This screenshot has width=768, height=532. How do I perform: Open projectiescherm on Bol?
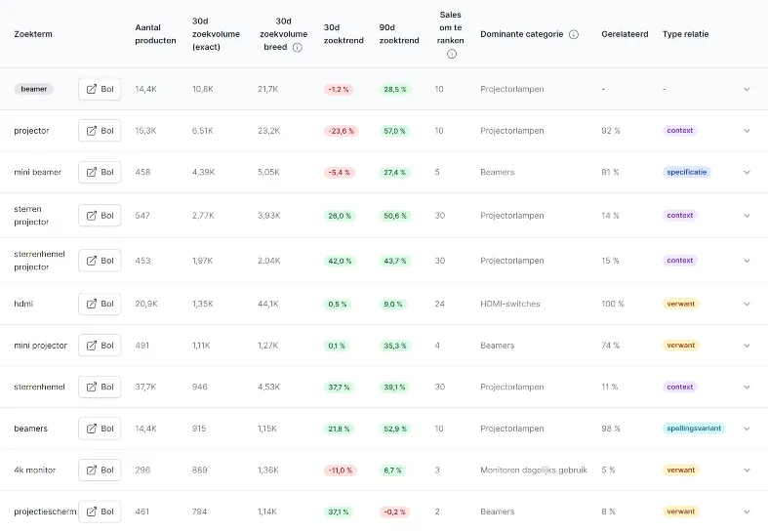point(100,512)
